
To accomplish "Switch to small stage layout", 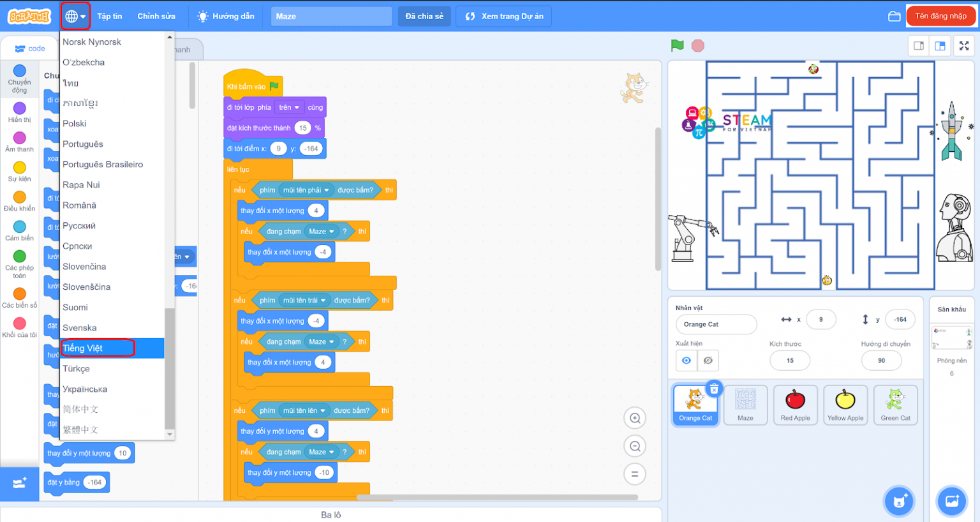I will [x=919, y=46].
